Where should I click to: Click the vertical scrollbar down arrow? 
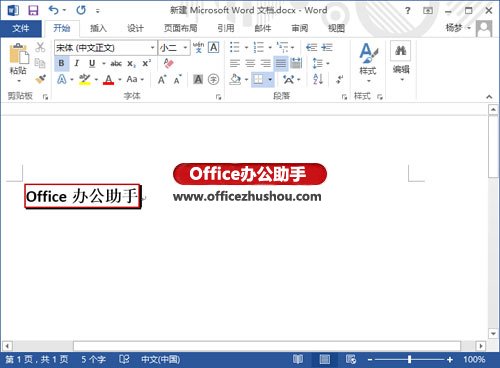[x=493, y=333]
